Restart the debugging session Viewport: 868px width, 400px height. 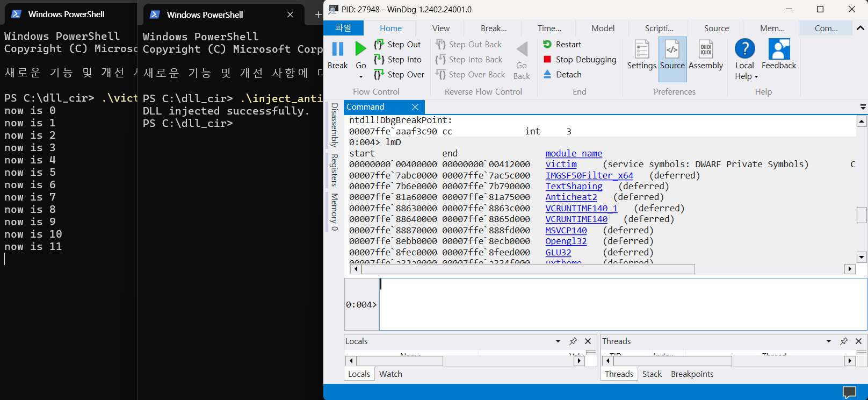[562, 45]
